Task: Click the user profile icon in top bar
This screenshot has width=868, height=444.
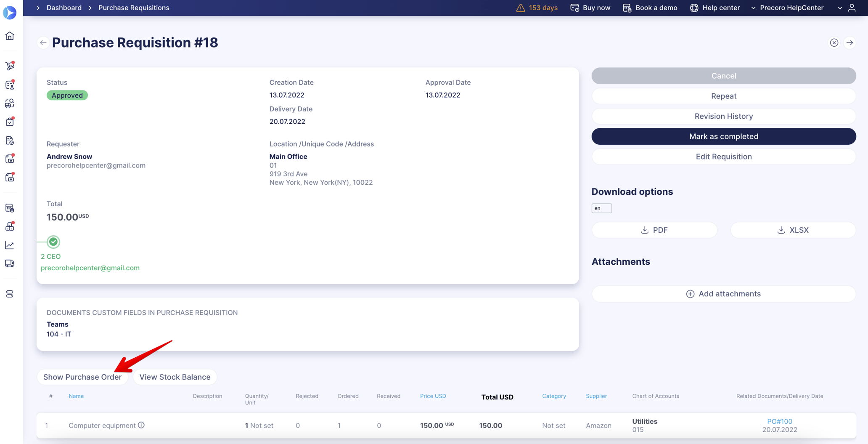Action: [x=852, y=8]
